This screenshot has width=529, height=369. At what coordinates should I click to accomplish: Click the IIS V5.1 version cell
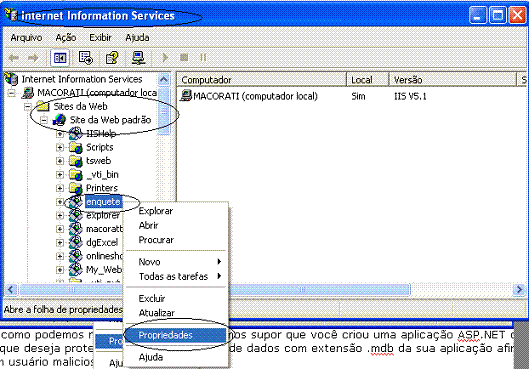tap(410, 96)
